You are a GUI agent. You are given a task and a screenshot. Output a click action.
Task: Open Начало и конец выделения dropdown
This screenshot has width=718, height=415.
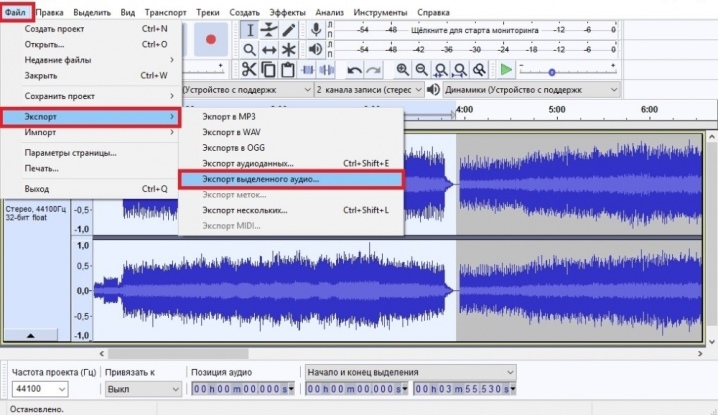tap(411, 372)
